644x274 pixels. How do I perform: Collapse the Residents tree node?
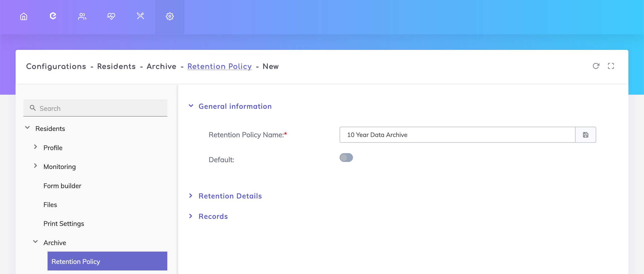pos(28,128)
